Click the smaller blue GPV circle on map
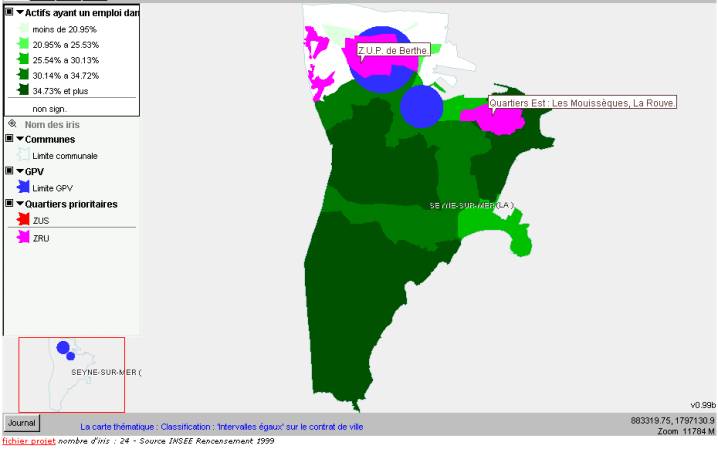 (x=421, y=107)
